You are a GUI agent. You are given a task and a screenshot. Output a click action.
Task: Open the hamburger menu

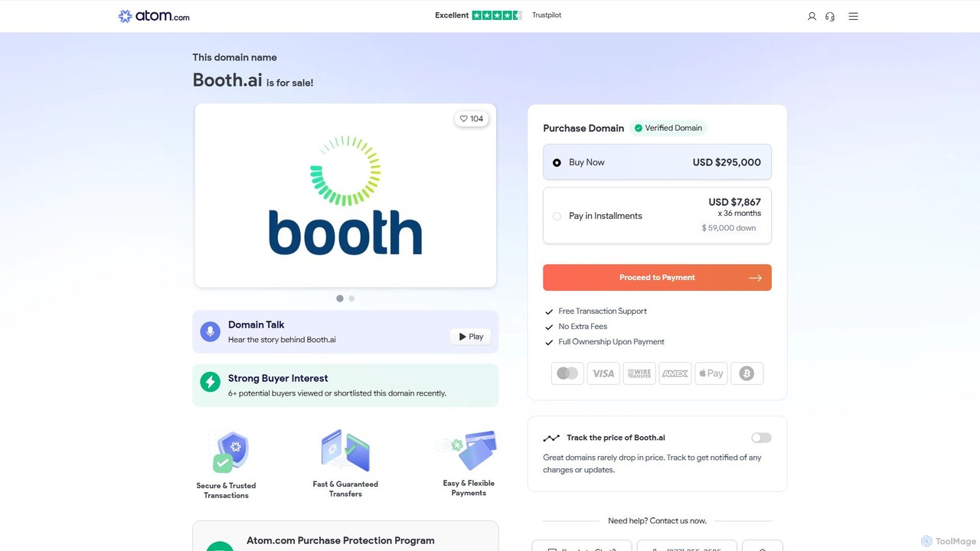[x=854, y=16]
